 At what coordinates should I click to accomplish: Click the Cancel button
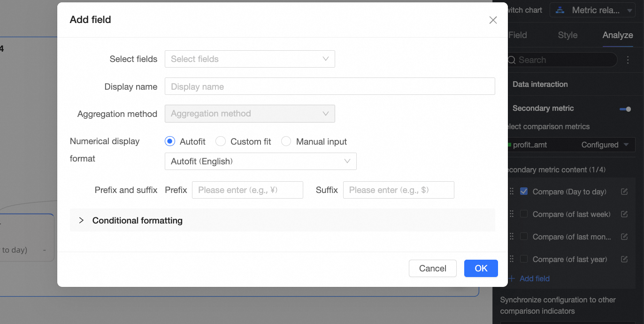coord(432,269)
